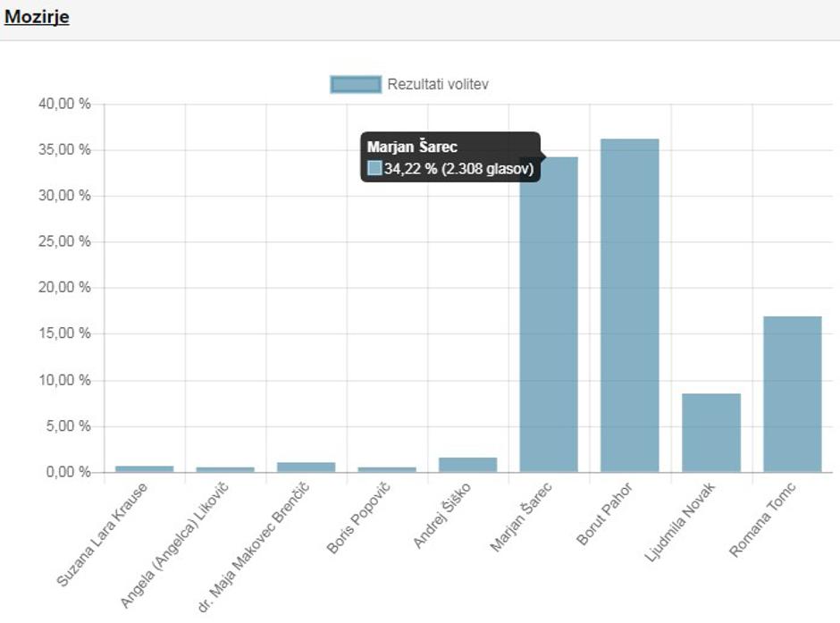Select the Suzana Lara Krause bar
This screenshot has height=623, width=840.
tap(144, 468)
